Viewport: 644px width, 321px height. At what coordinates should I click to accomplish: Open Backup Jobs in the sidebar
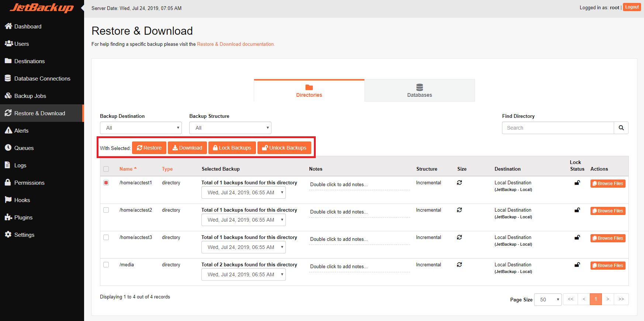point(42,96)
